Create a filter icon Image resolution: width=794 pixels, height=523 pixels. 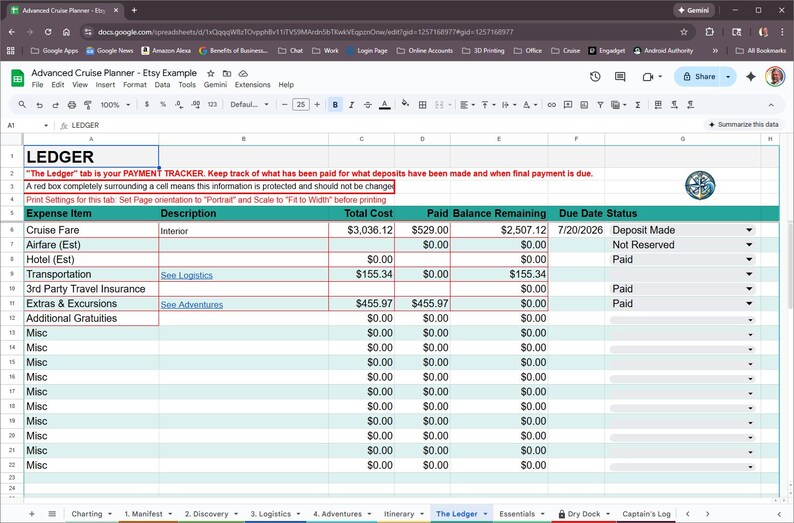(600, 105)
